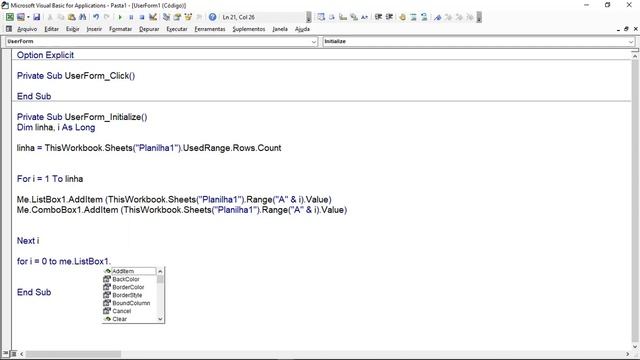Image resolution: width=640 pixels, height=360 pixels.
Task: Open the Visual Basic Help icon
Action: 212,17
